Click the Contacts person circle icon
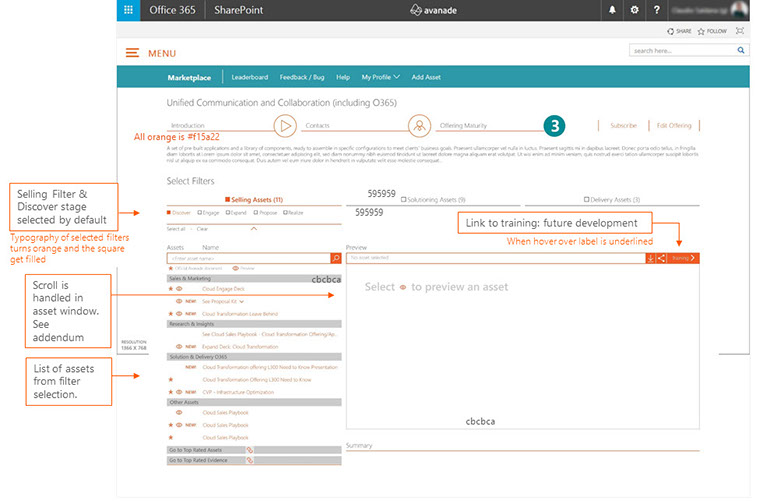 click(x=420, y=126)
